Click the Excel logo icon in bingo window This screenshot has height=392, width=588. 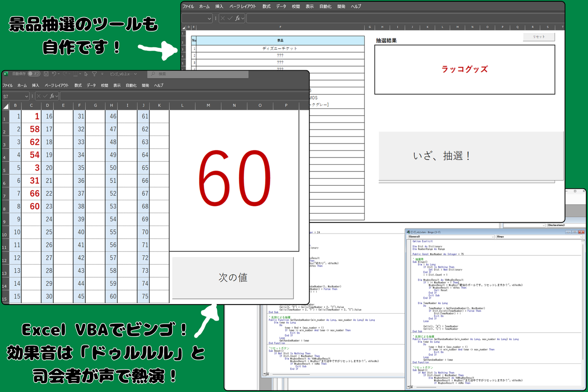6,74
